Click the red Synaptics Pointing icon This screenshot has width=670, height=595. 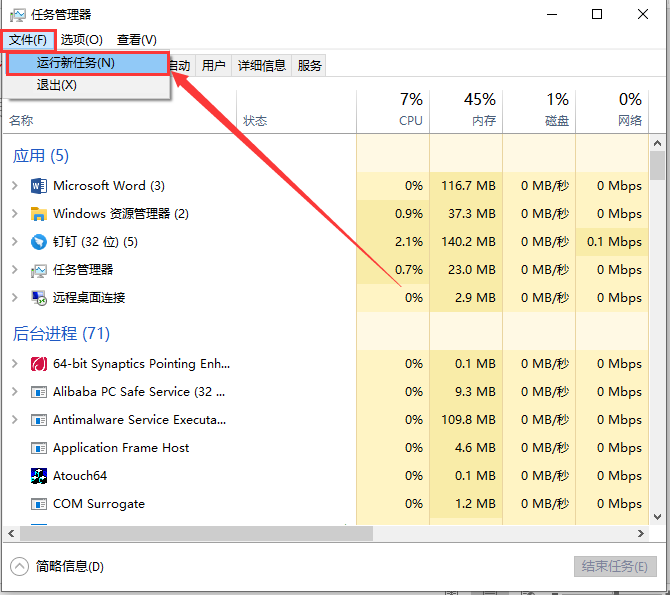[39, 364]
